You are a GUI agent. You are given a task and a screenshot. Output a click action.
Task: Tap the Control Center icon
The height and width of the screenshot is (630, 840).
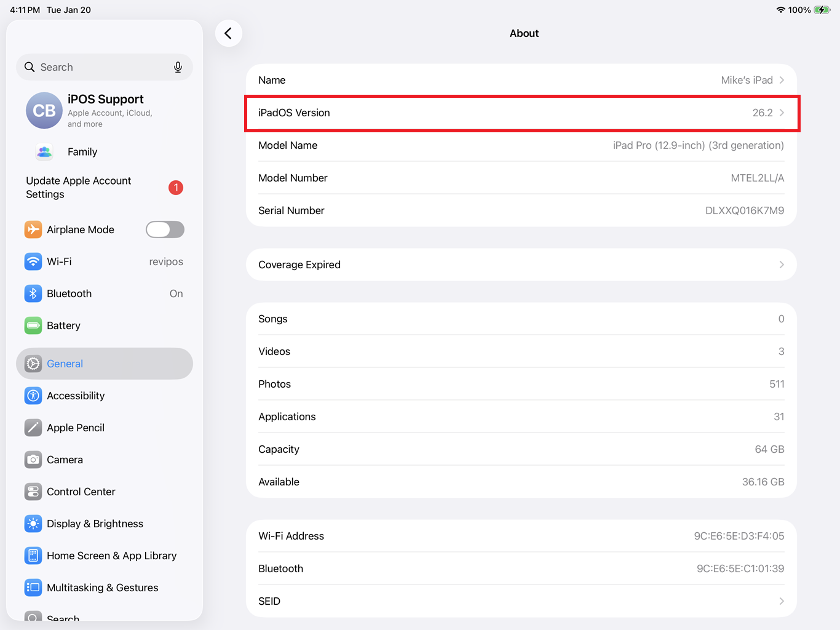point(33,492)
